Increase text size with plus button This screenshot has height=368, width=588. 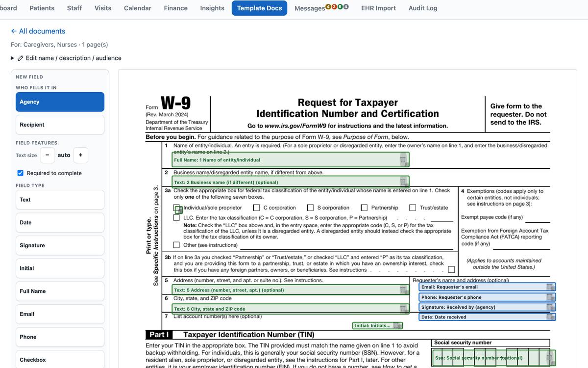coord(80,155)
